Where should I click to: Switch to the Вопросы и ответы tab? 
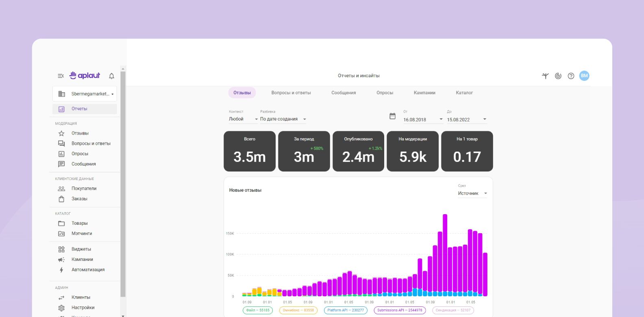pos(291,93)
